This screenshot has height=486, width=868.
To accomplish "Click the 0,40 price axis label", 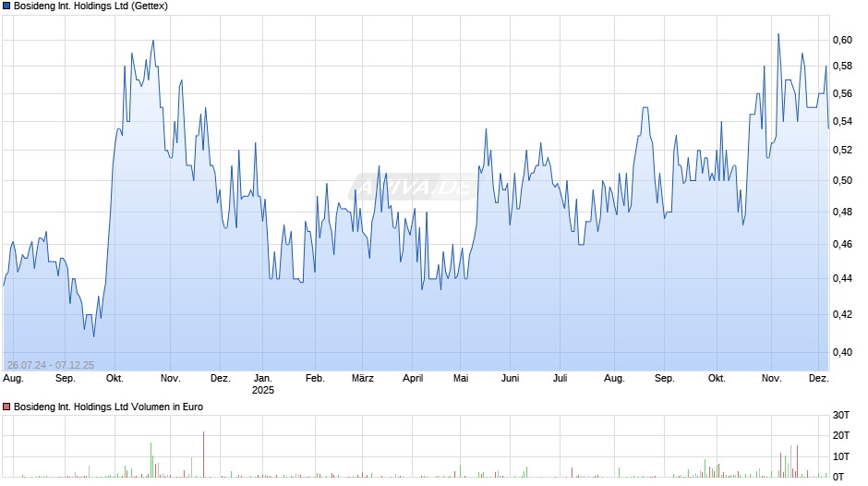I will 842,352.
